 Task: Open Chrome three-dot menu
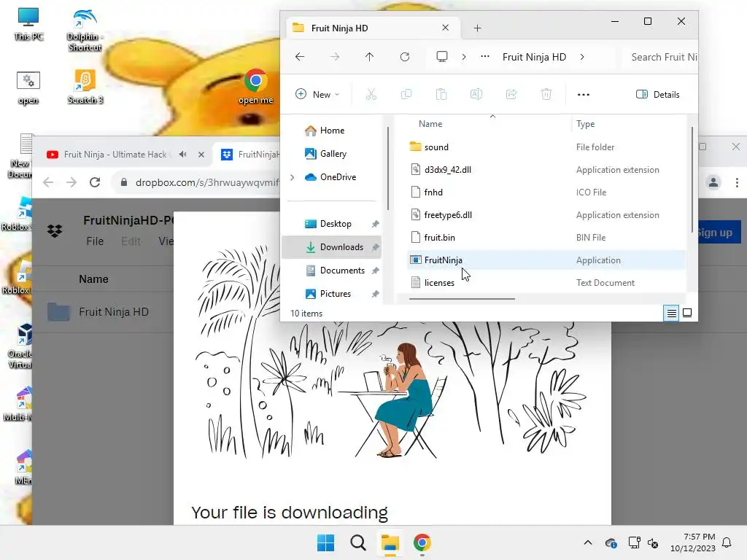click(737, 182)
